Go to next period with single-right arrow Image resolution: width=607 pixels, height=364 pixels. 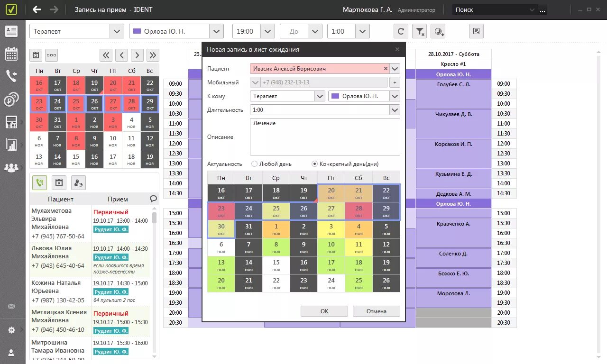[x=137, y=55]
